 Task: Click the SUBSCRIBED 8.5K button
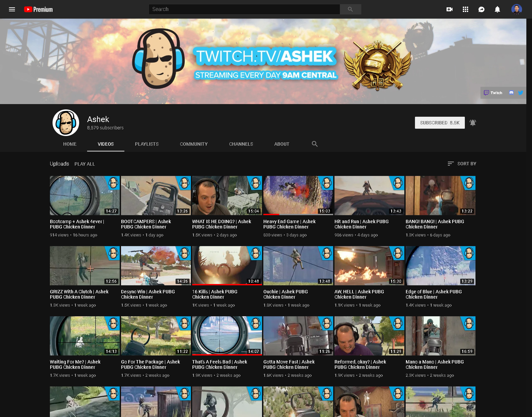(440, 123)
